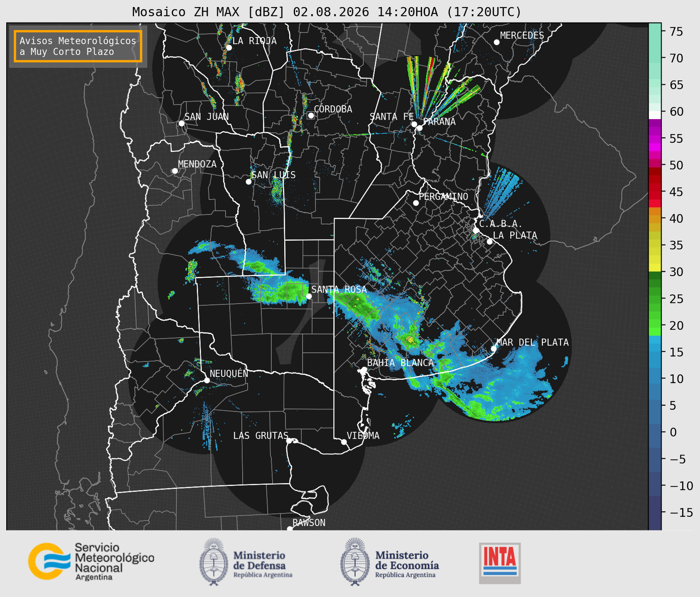Click the Servicio Meteorológico Nacional logo
Screen dimensions: 700x597
click(91, 561)
